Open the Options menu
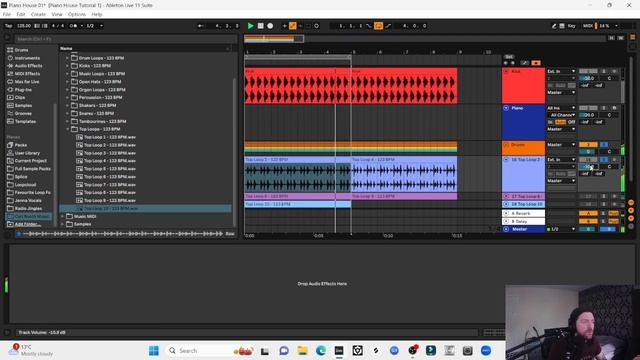 click(77, 14)
